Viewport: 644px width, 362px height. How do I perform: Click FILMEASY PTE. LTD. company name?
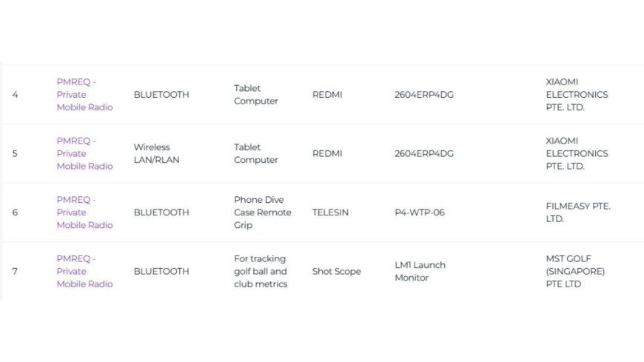pos(577,212)
